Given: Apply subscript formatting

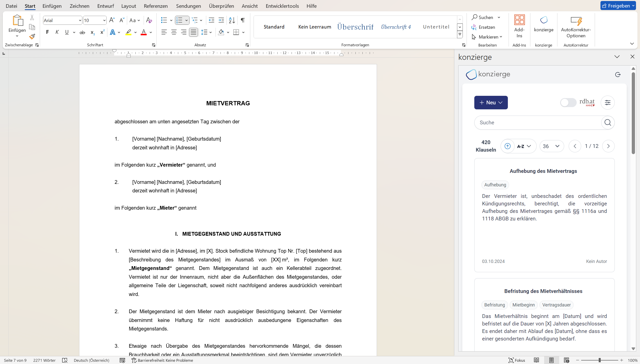Looking at the screenshot, I should [x=92, y=32].
